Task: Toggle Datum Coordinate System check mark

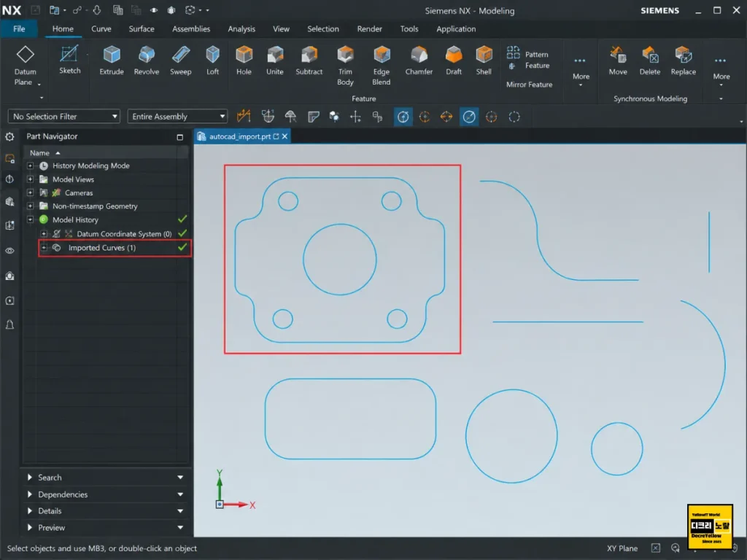Action: point(182,233)
